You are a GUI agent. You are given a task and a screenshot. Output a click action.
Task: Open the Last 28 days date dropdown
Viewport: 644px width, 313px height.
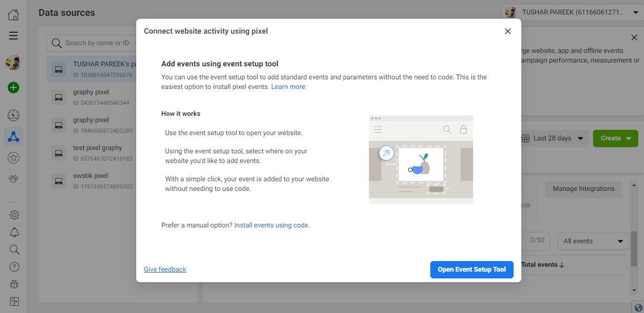554,138
